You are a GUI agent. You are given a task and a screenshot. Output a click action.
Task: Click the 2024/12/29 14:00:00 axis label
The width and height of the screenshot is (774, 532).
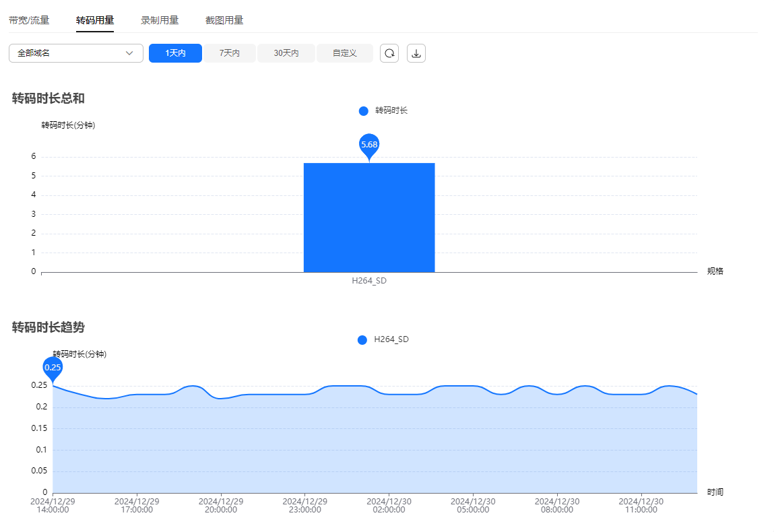53,505
